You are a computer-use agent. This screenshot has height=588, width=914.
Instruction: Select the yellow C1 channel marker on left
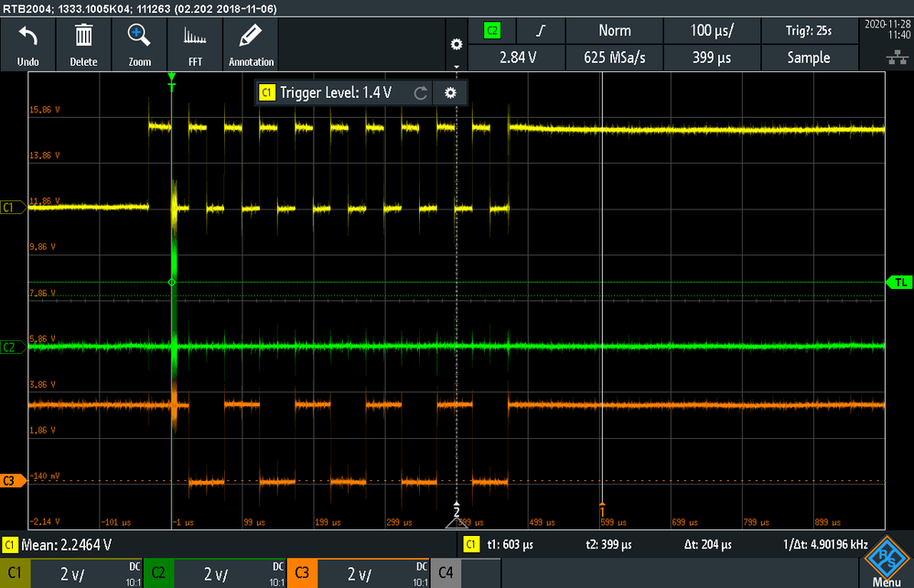point(12,208)
